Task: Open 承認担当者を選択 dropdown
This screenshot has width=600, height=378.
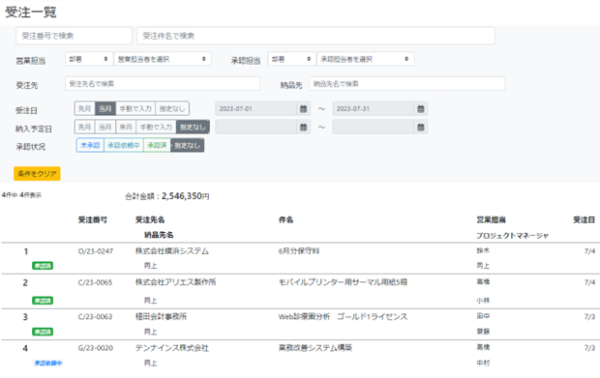Action: click(365, 59)
